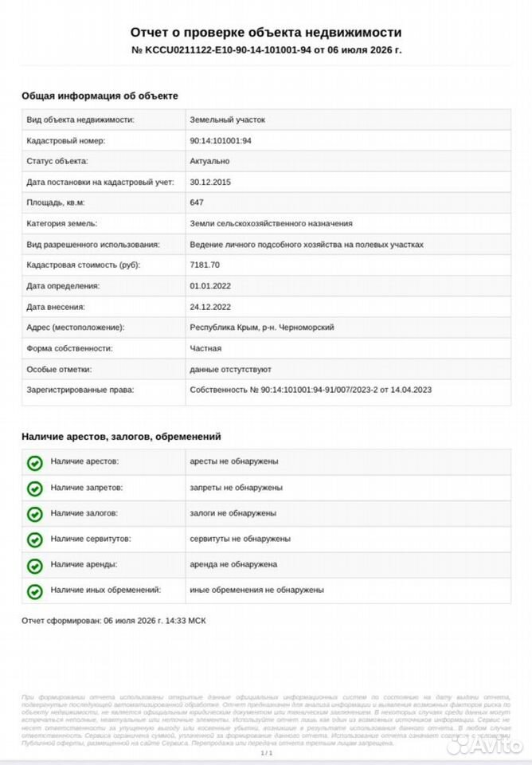Click the page number indicator 1 / 1
The width and height of the screenshot is (532, 765).
[x=266, y=753]
